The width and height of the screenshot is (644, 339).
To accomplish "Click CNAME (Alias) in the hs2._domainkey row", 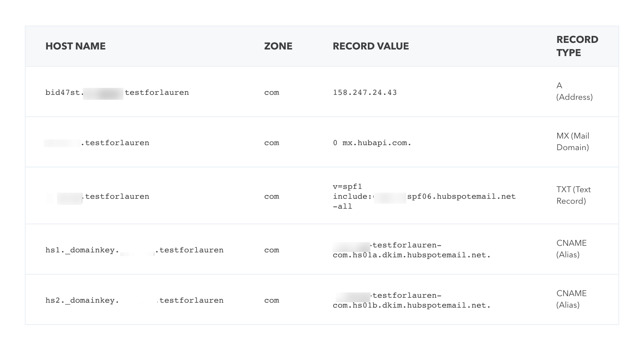I will [x=571, y=299].
